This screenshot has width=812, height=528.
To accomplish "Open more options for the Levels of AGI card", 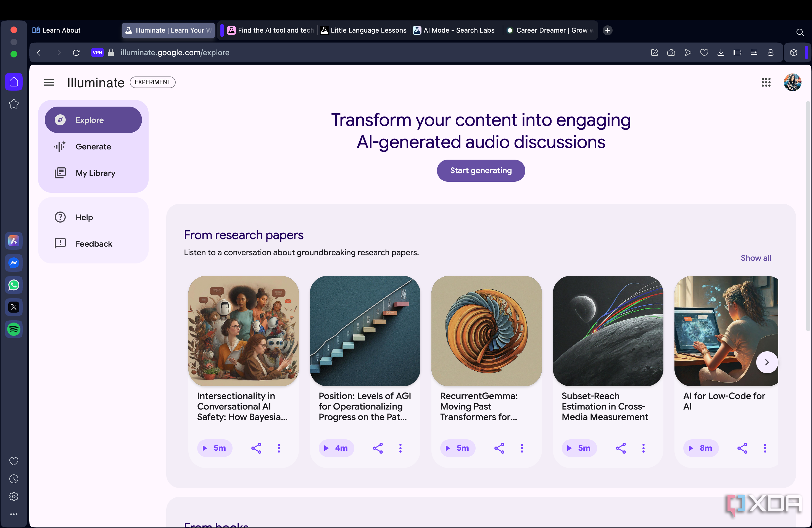I will 400,448.
